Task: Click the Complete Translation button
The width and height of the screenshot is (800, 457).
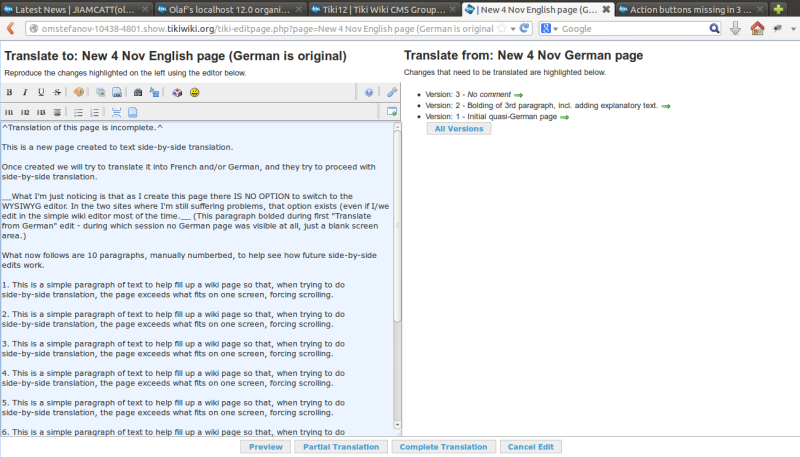Action: [x=443, y=447]
